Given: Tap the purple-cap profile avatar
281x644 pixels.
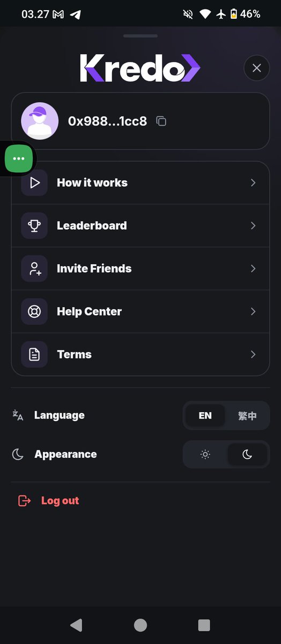Looking at the screenshot, I should 40,121.
